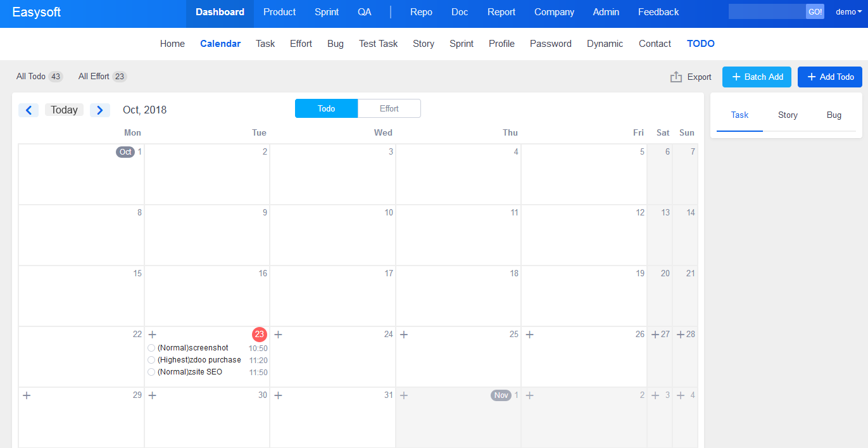
Task: Add todo on Nov 4 plus icon
Action: [x=681, y=395]
